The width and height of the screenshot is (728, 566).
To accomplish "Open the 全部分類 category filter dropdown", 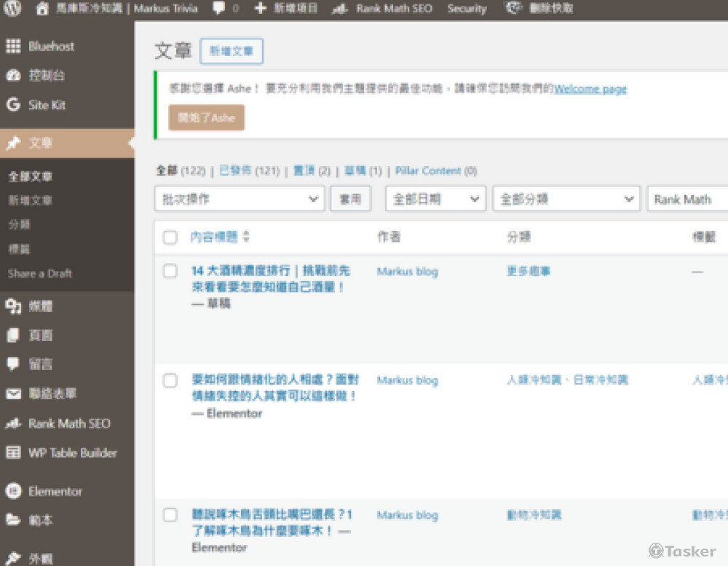I will [x=566, y=198].
